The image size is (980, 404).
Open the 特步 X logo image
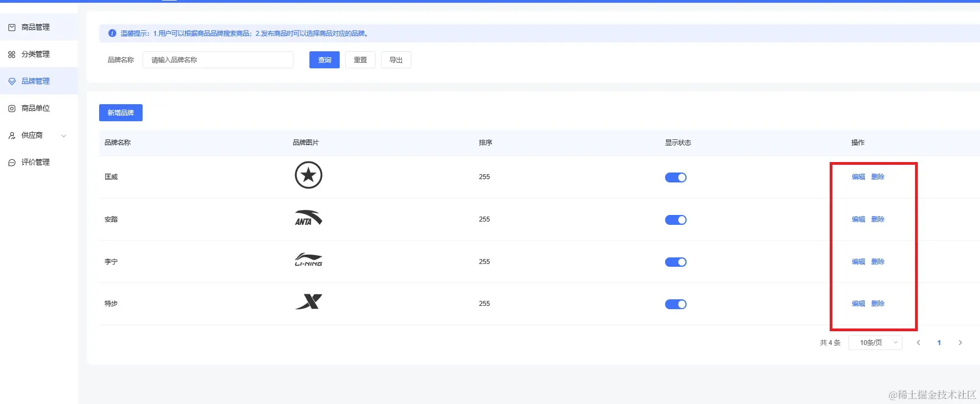click(308, 301)
